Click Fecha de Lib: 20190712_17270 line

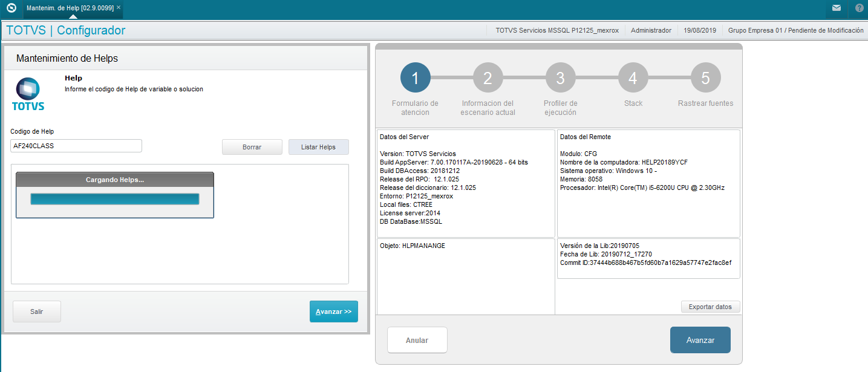[x=606, y=254]
